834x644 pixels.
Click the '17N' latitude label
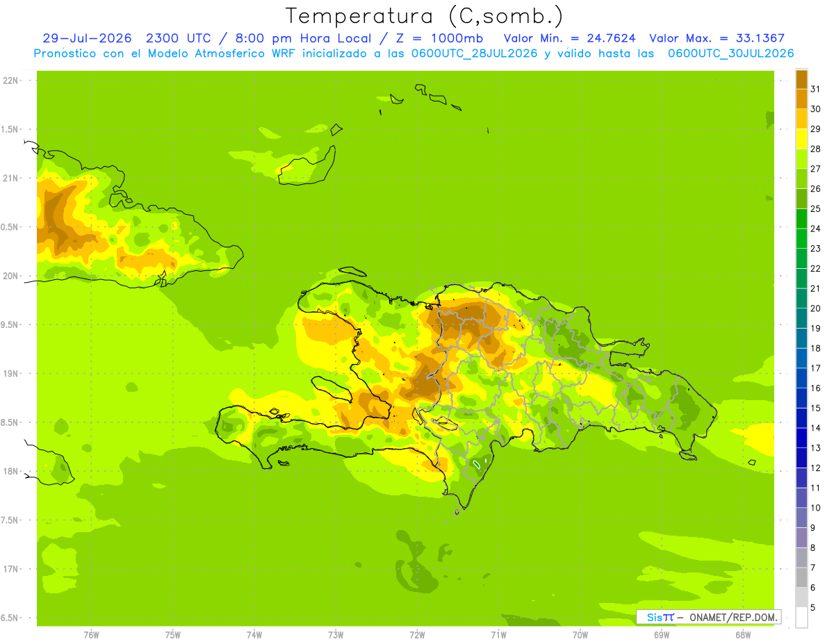[x=10, y=569]
